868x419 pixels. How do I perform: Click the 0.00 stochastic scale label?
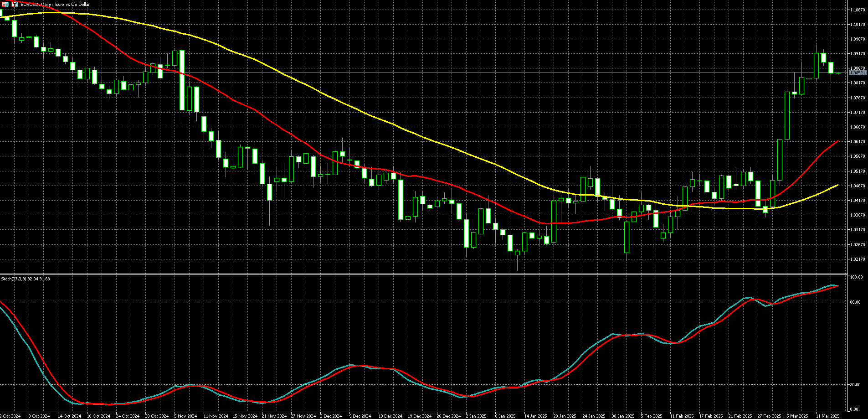point(855,409)
